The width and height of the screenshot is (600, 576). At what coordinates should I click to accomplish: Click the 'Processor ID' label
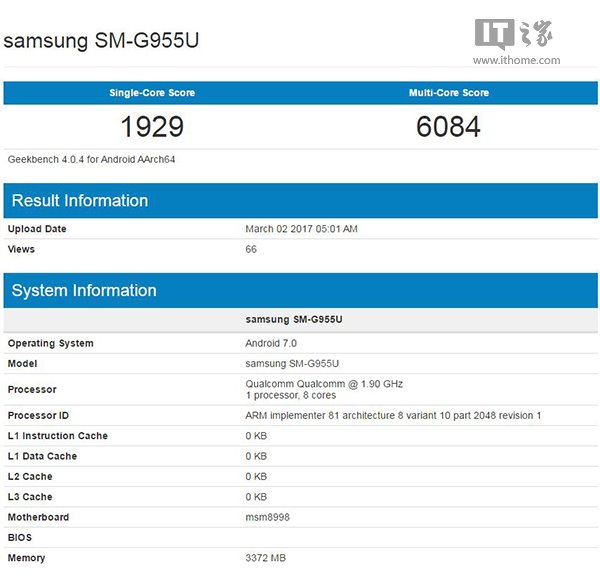click(x=38, y=416)
